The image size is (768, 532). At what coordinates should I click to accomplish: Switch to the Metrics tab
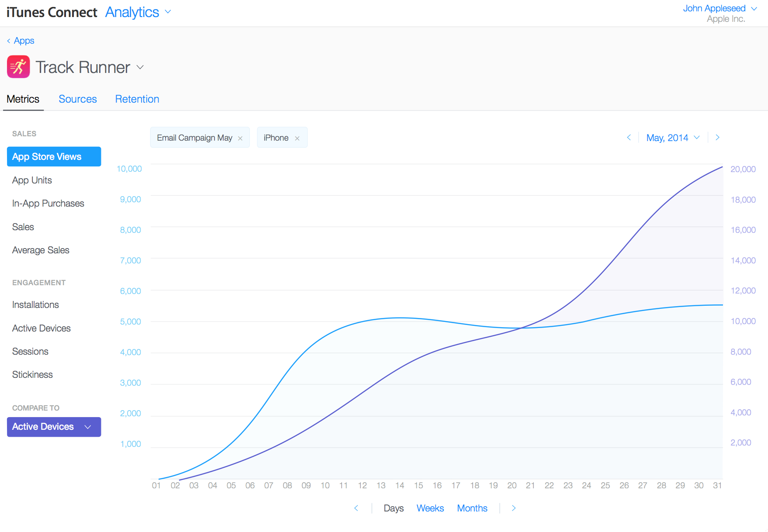pyautogui.click(x=23, y=99)
